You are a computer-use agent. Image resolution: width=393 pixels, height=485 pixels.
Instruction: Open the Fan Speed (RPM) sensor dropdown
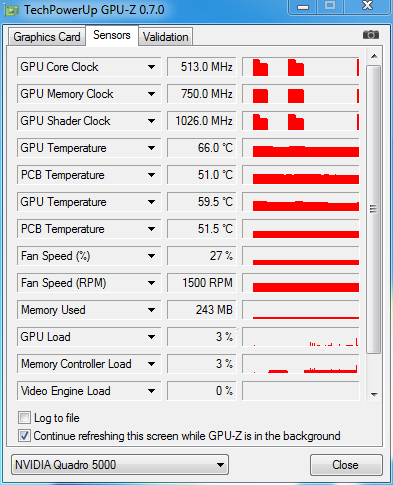coord(89,283)
